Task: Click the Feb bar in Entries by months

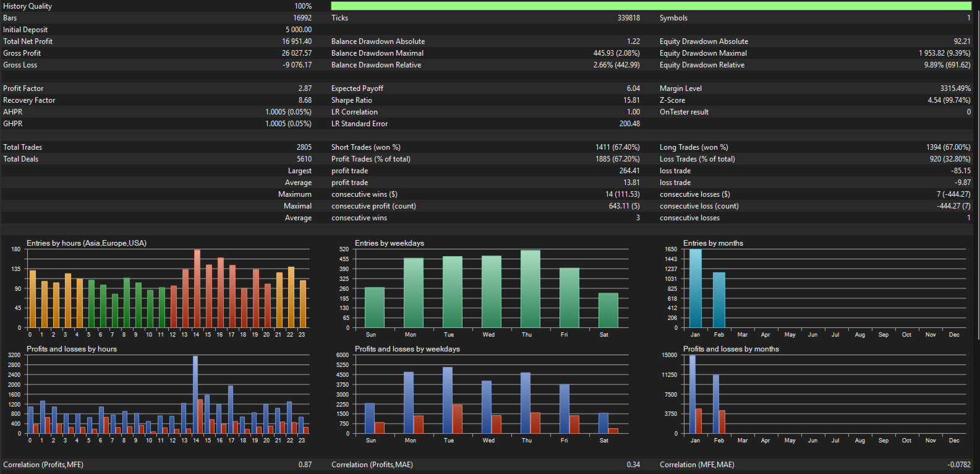Action: [x=718, y=299]
